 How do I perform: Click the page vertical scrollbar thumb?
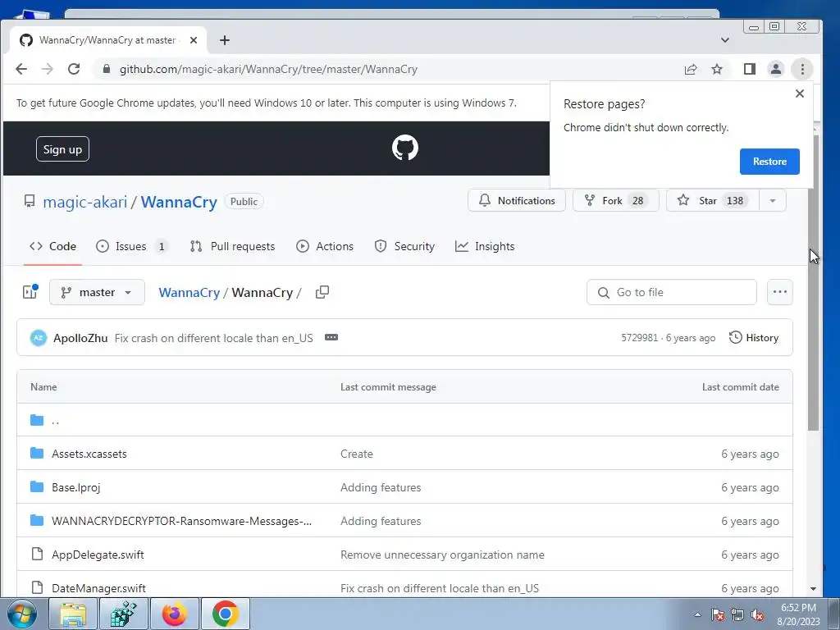(x=813, y=282)
